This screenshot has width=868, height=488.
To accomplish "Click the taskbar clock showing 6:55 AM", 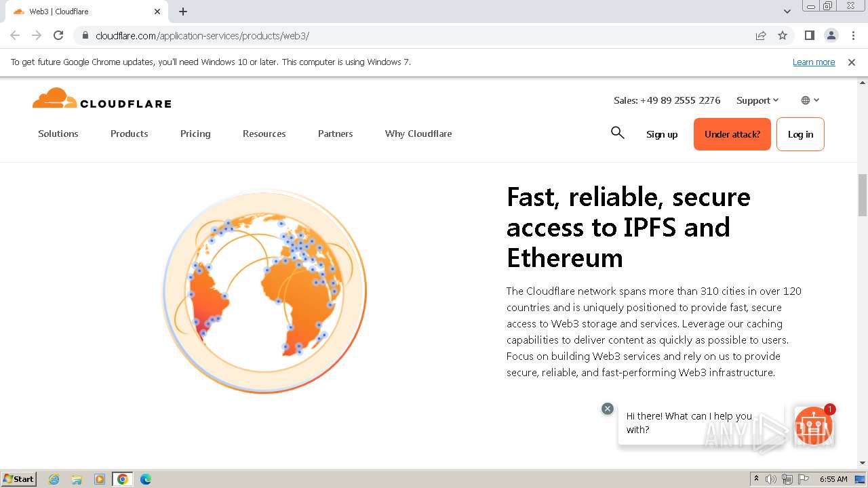I will pyautogui.click(x=833, y=479).
